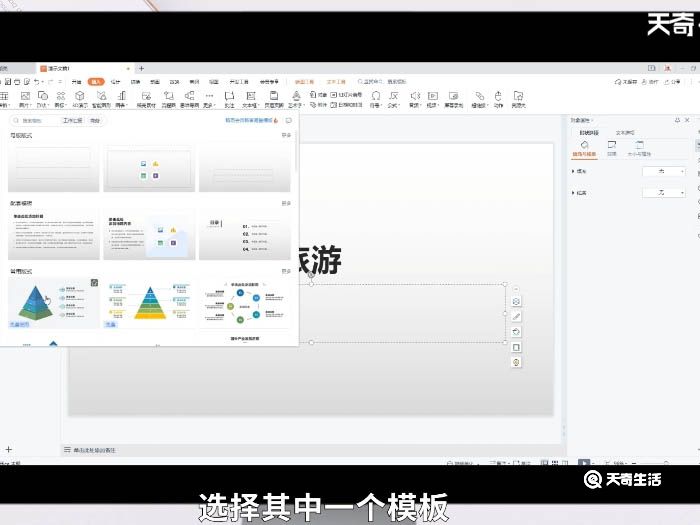Click the lowest floating side icon
Screen dimensions: 700x525
[517, 362]
